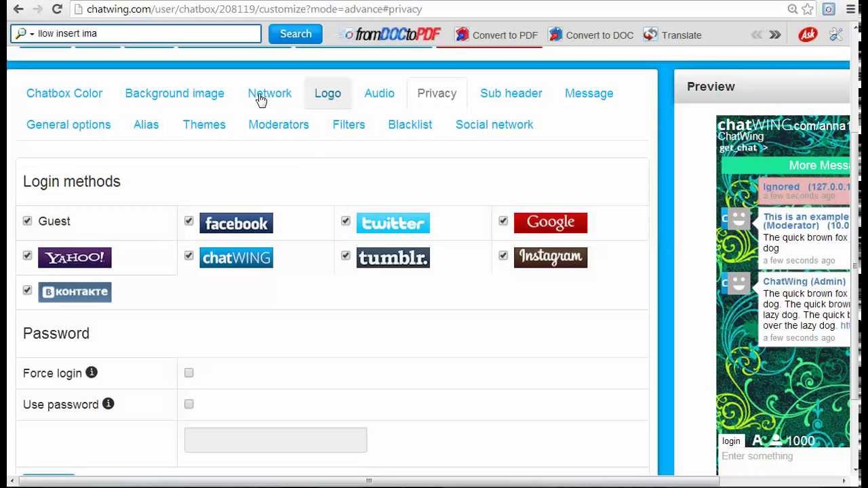Image resolution: width=868 pixels, height=488 pixels.
Task: Click Use password info icon
Action: 108,403
